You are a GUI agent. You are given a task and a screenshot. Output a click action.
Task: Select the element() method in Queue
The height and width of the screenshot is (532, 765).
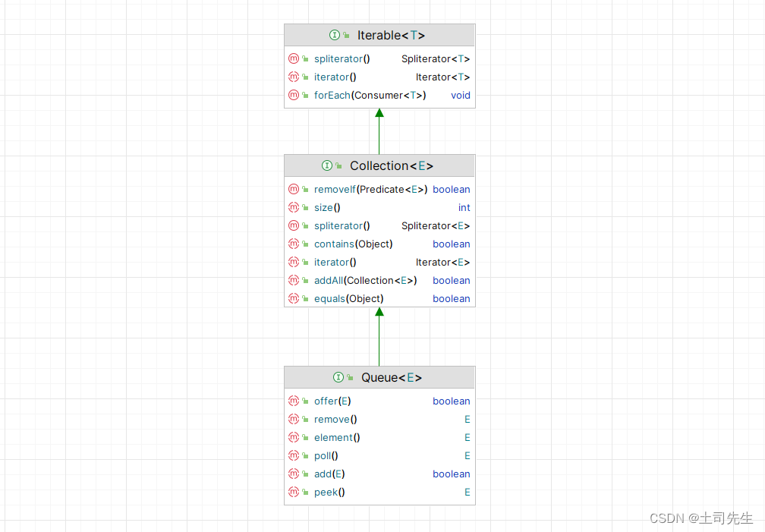[336, 437]
